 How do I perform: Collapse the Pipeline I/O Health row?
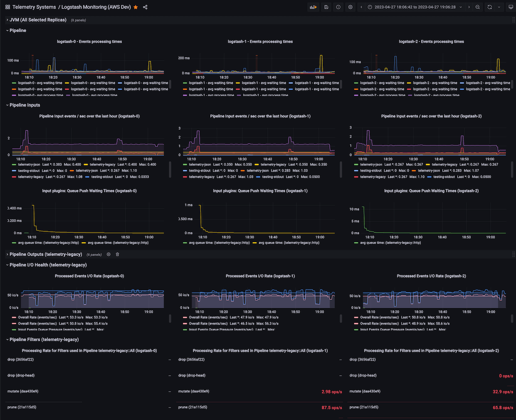coord(47,265)
